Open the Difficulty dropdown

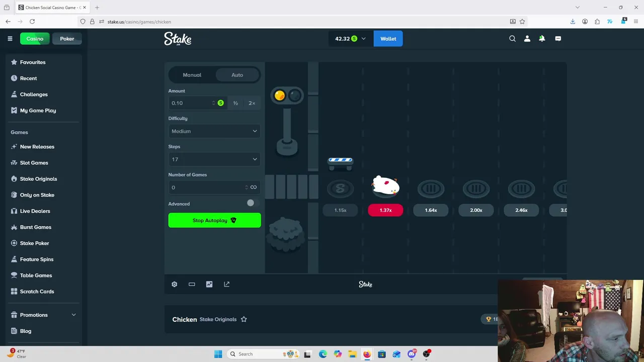214,131
